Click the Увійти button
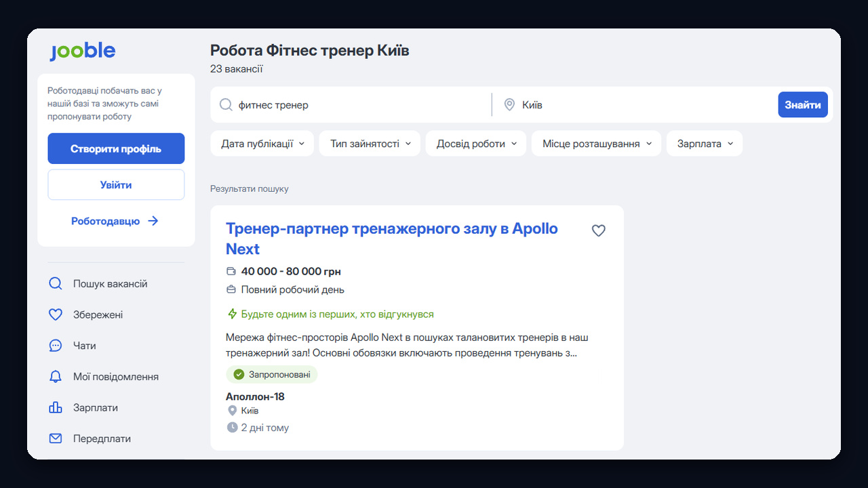Viewport: 868px width, 488px height. 116,185
